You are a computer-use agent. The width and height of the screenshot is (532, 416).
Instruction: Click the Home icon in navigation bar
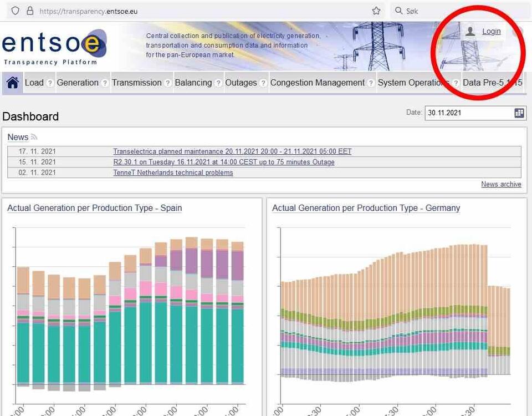pyautogui.click(x=12, y=83)
